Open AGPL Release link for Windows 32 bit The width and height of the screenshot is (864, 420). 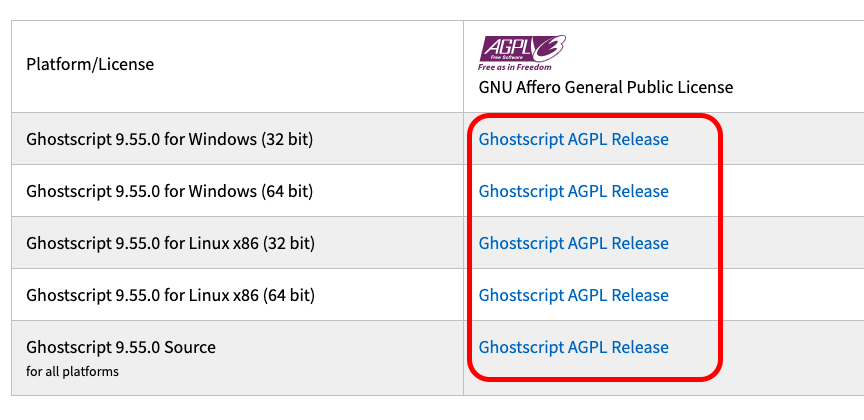point(574,139)
